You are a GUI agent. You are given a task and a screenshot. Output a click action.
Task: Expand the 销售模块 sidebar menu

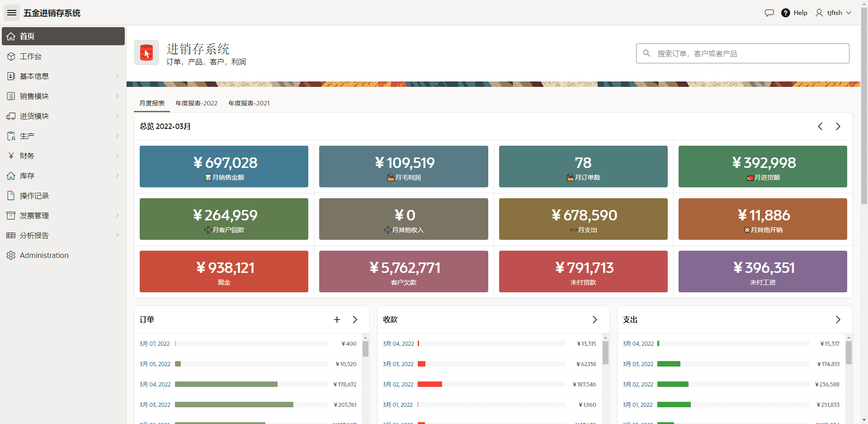click(x=63, y=96)
